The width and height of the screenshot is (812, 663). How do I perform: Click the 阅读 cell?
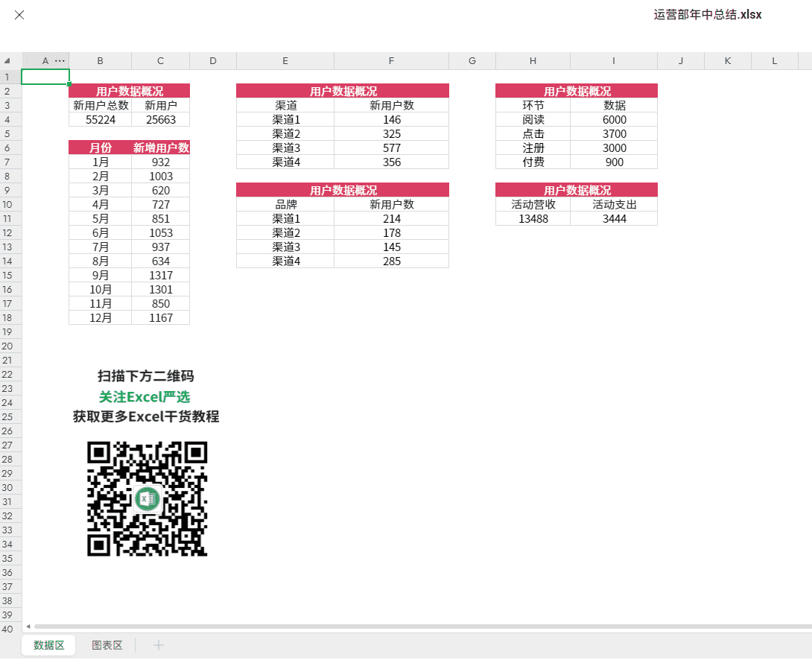[533, 120]
